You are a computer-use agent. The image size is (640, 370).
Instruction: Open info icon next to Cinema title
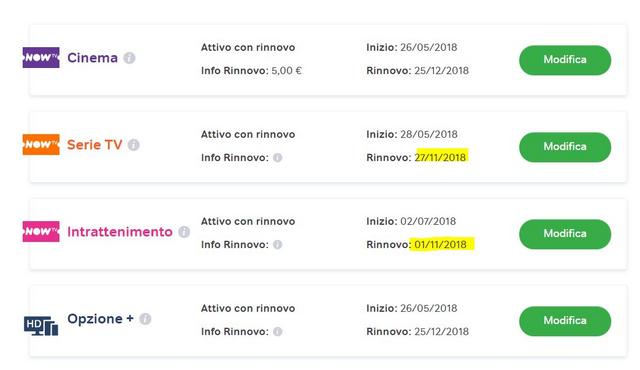coord(129,58)
